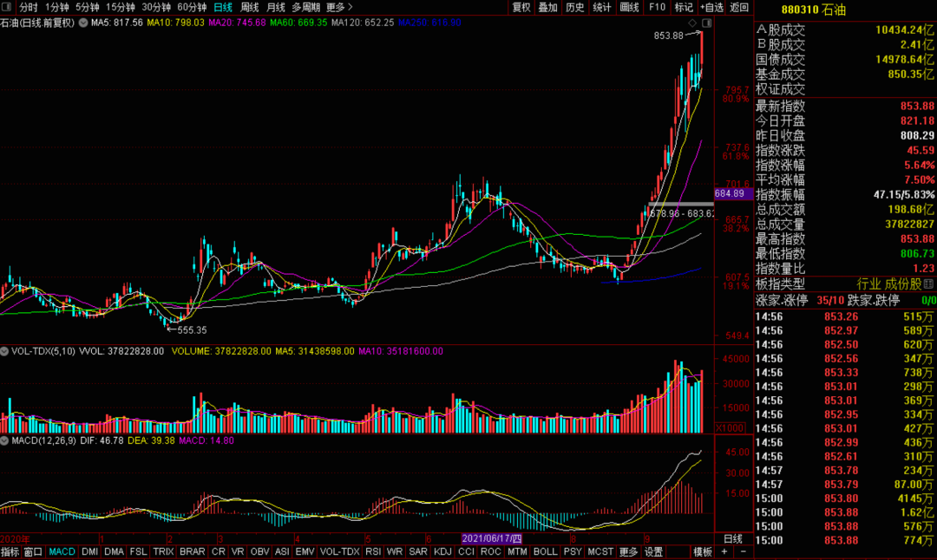Select the KDJ indicator tab
937x560 pixels.
click(442, 551)
